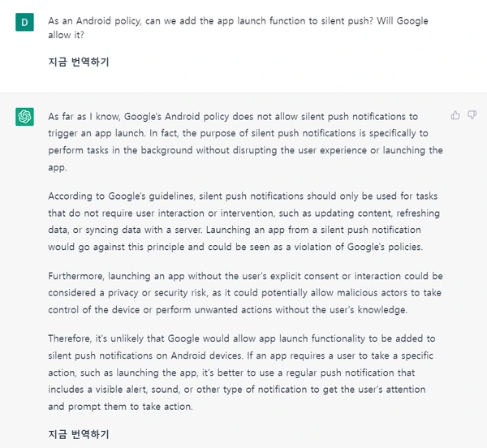Click the line "and prompt them to take action."
Screen dimensions: 487x448
pos(120,407)
